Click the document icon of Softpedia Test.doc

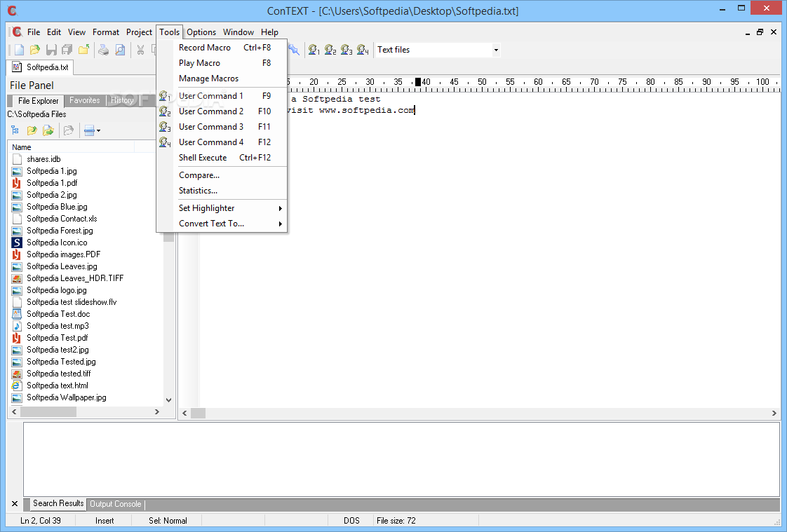tap(17, 314)
